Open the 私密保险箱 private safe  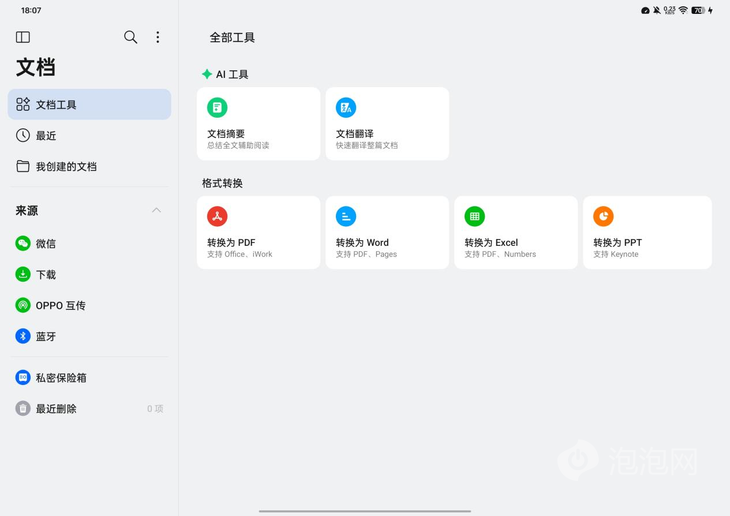[61, 378]
